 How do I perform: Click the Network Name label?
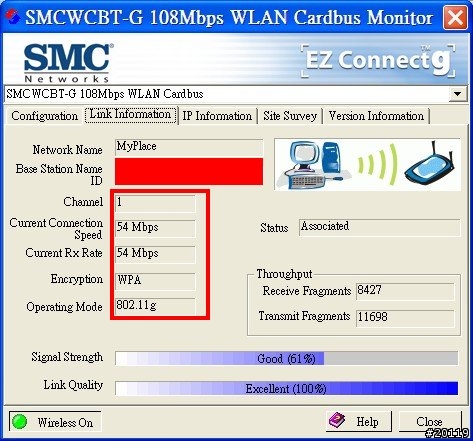tap(67, 150)
